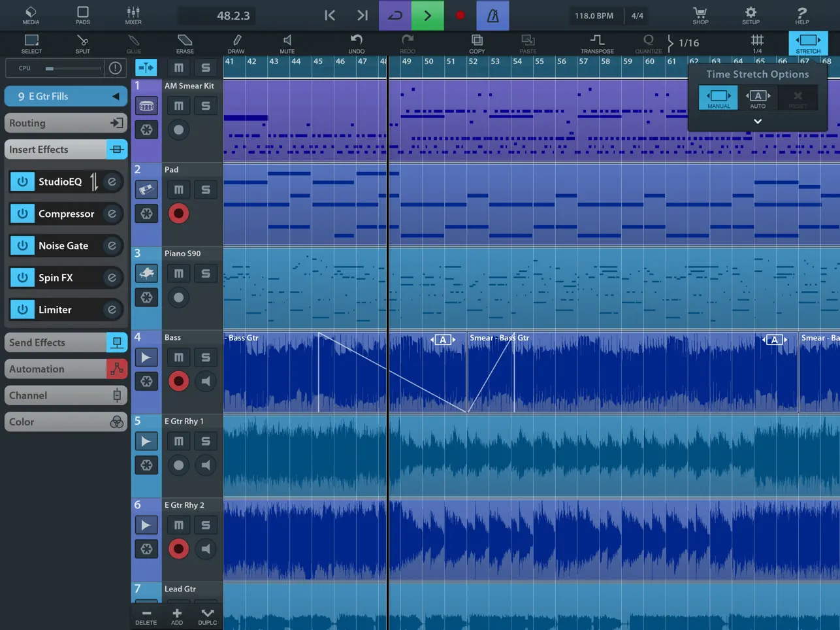Open the Shop cart icon
Screen dimensions: 840x630
[700, 15]
